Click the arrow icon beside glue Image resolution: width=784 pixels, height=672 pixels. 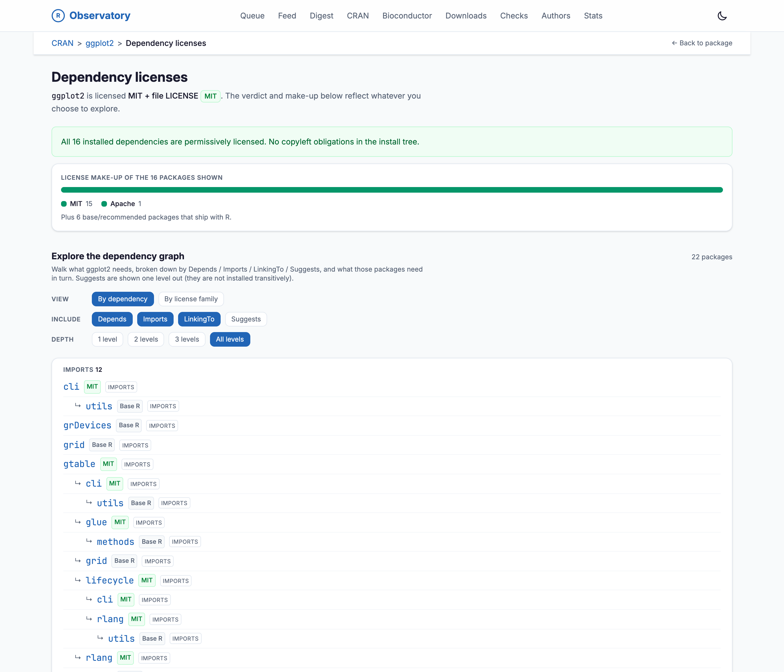78,522
